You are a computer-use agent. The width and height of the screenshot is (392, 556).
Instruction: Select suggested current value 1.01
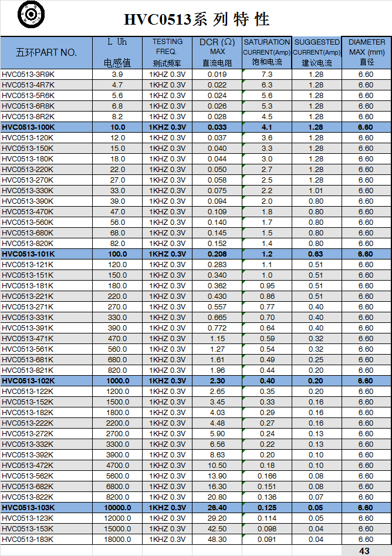(x=316, y=191)
